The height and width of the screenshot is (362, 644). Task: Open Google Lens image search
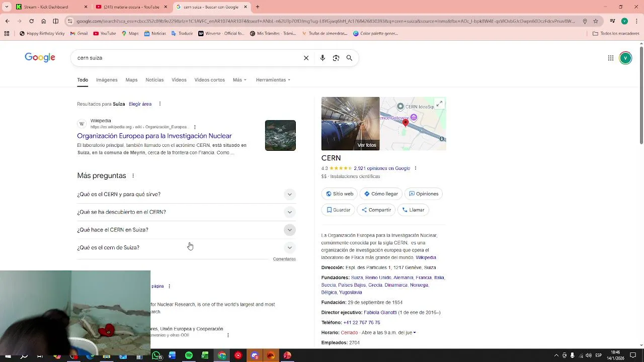[336, 58]
